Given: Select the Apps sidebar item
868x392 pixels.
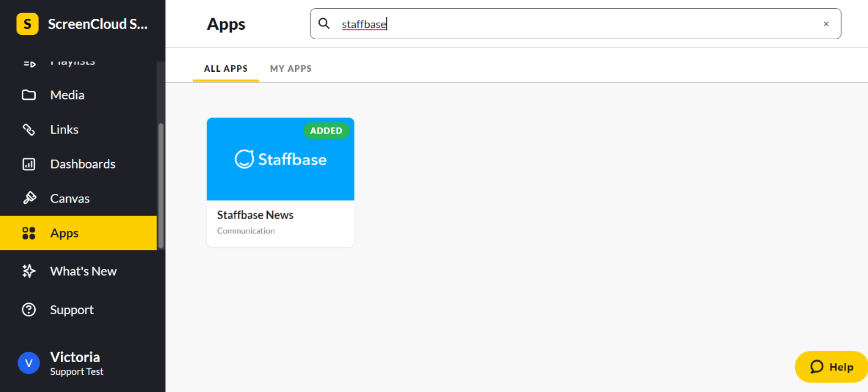Looking at the screenshot, I should pyautogui.click(x=78, y=233).
